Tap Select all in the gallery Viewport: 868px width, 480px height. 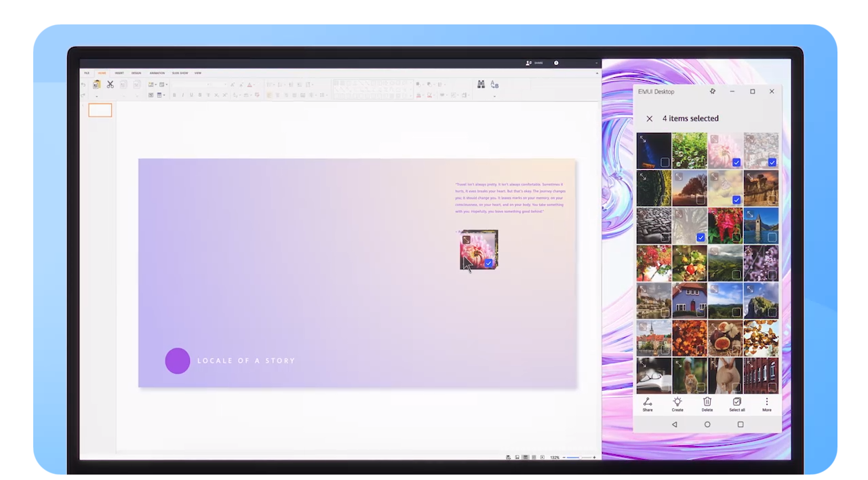[x=737, y=404]
